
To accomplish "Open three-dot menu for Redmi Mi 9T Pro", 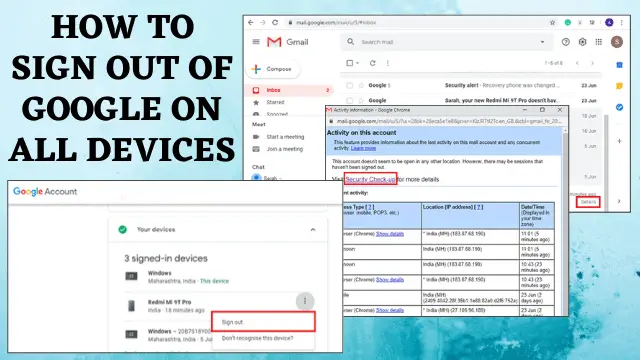I will point(305,301).
